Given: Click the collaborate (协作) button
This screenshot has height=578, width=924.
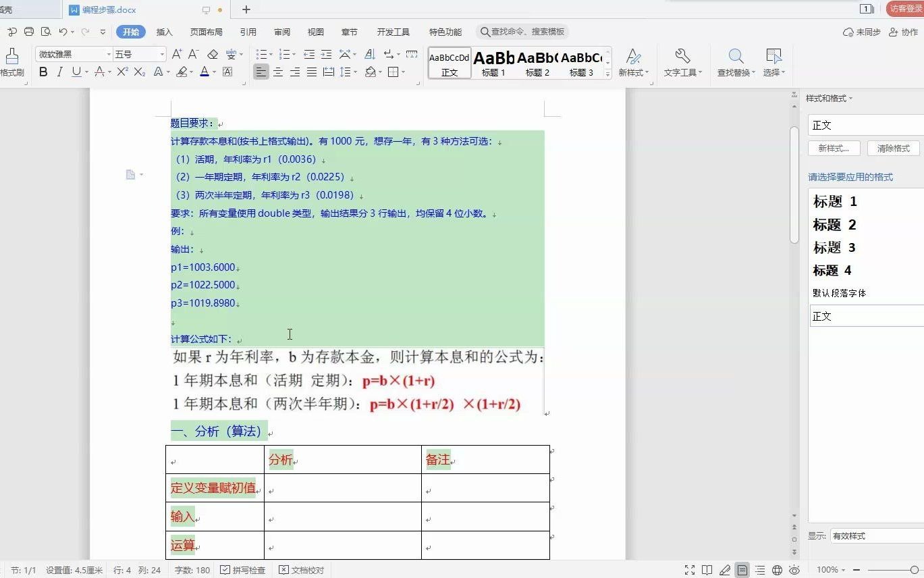Looking at the screenshot, I should point(903,32).
